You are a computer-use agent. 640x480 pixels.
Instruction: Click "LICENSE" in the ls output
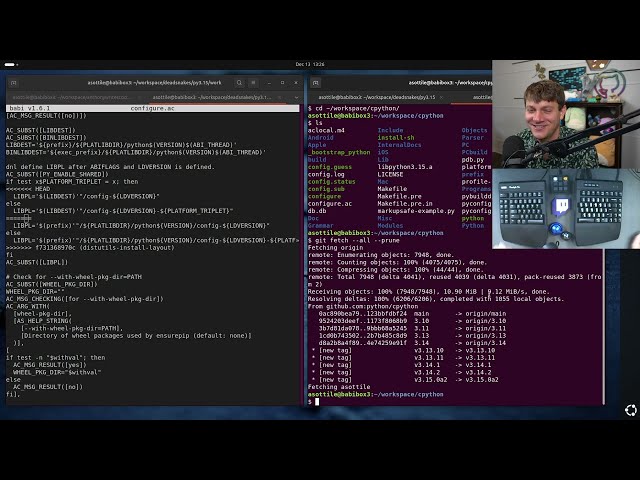[390, 174]
